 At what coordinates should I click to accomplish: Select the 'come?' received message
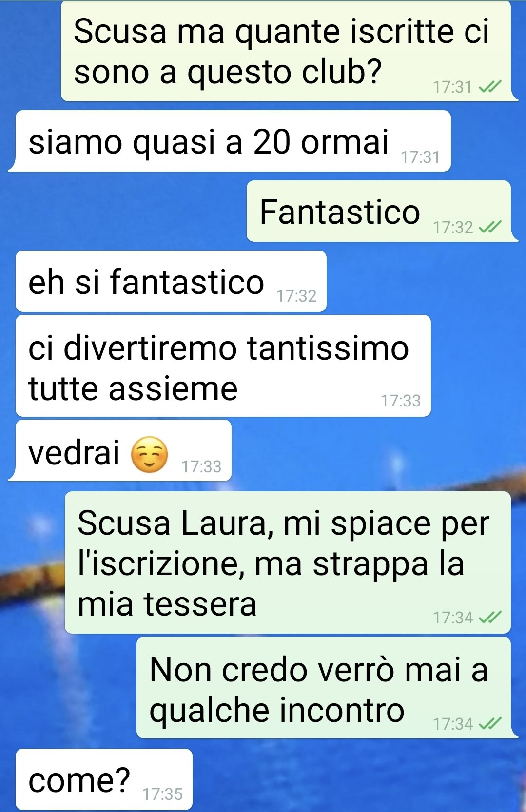(x=104, y=779)
